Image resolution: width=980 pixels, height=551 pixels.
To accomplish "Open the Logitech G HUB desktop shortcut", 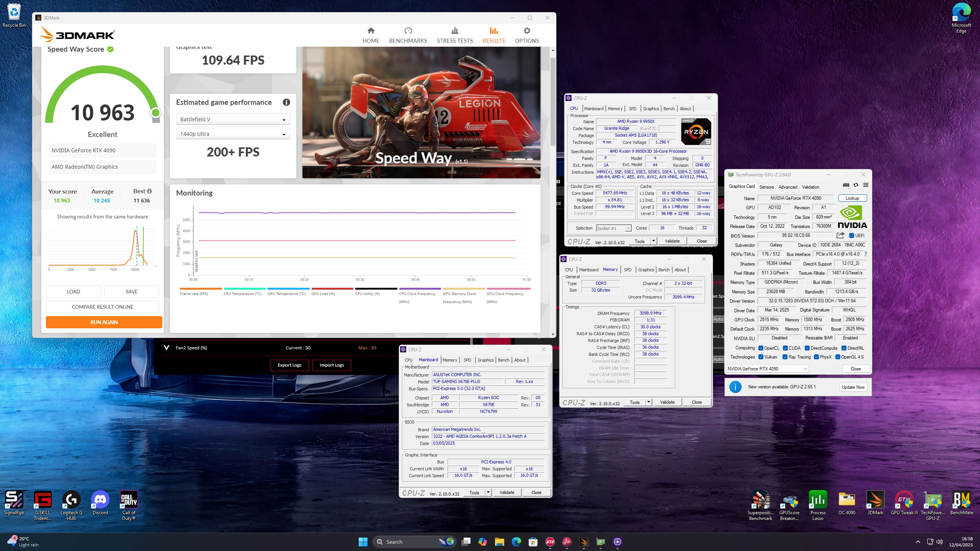I will coord(71,505).
